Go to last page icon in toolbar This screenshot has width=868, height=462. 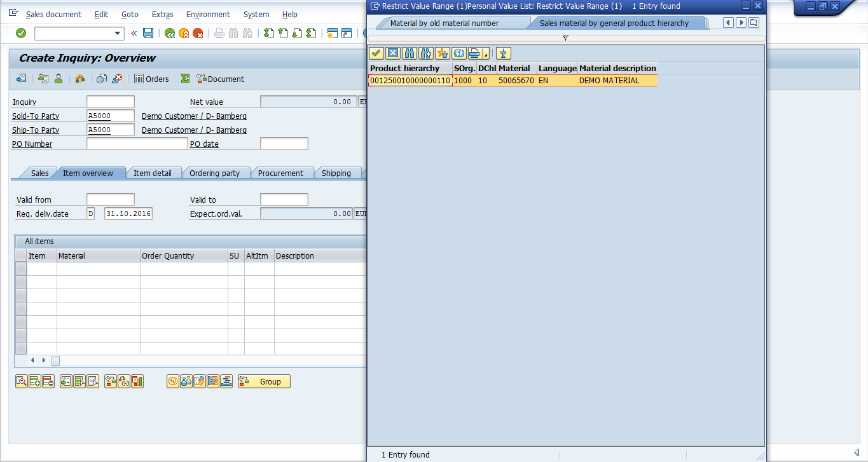(311, 33)
